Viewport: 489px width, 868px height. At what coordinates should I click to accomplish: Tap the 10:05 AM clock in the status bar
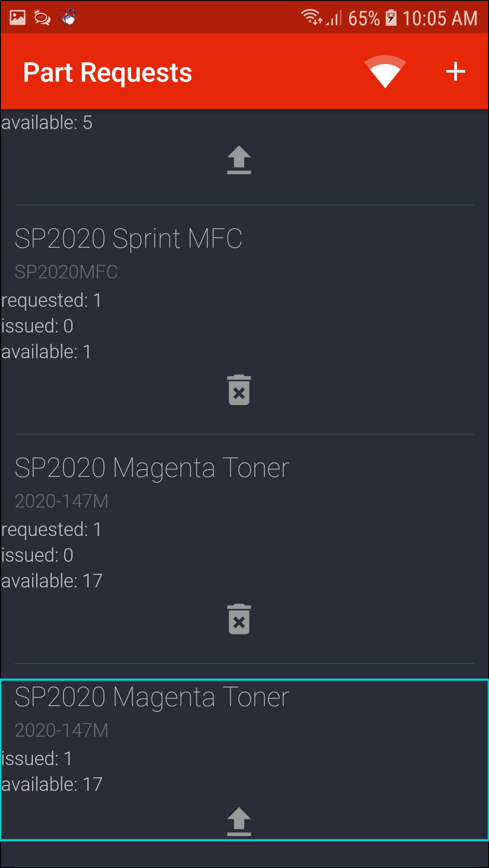point(439,18)
